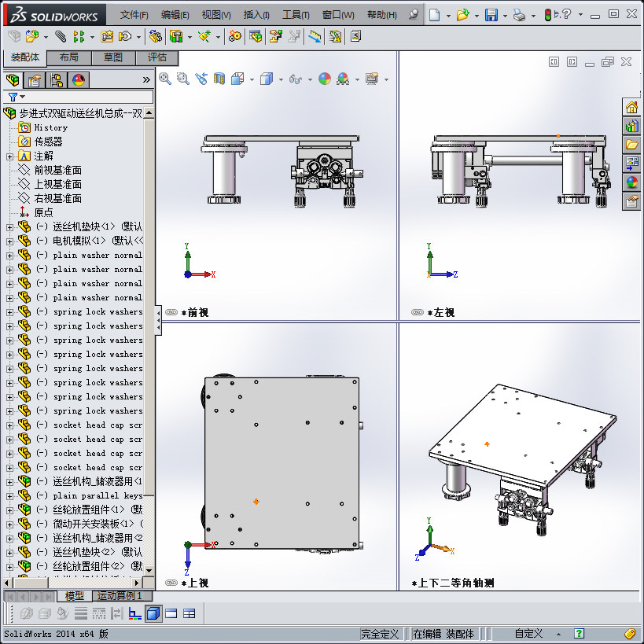Expand the hidden tabs chevron in manager panel

tap(146, 79)
